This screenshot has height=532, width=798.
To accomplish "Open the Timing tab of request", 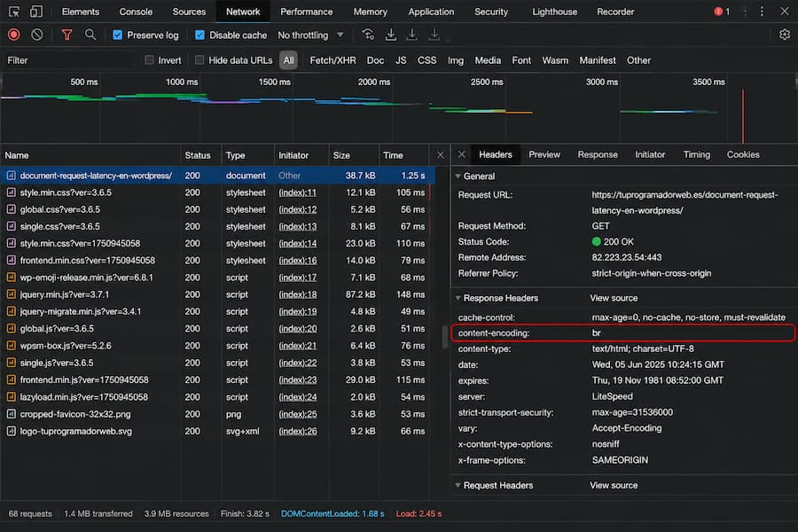I will tap(696, 154).
